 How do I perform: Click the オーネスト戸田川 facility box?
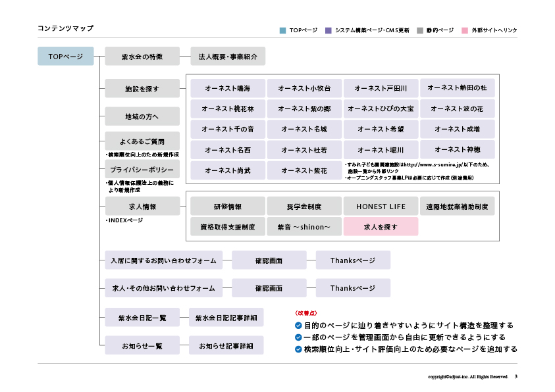(x=381, y=88)
